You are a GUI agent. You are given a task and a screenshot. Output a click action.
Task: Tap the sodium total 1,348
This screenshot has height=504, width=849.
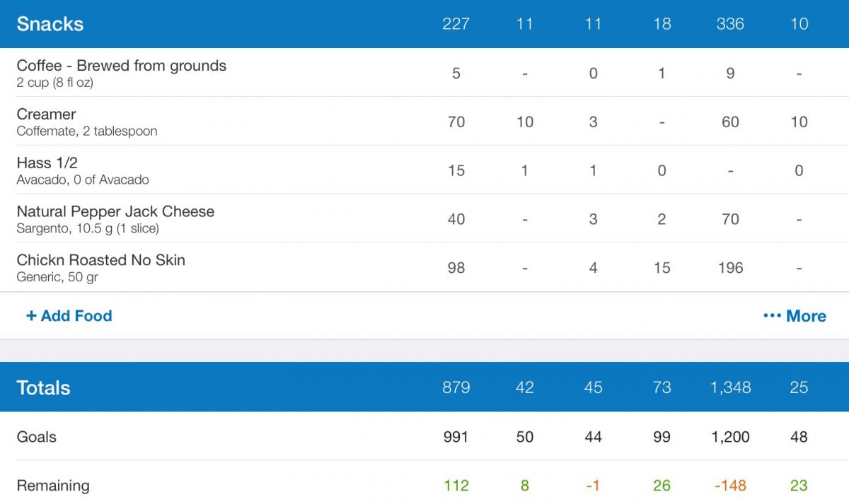[x=730, y=387]
